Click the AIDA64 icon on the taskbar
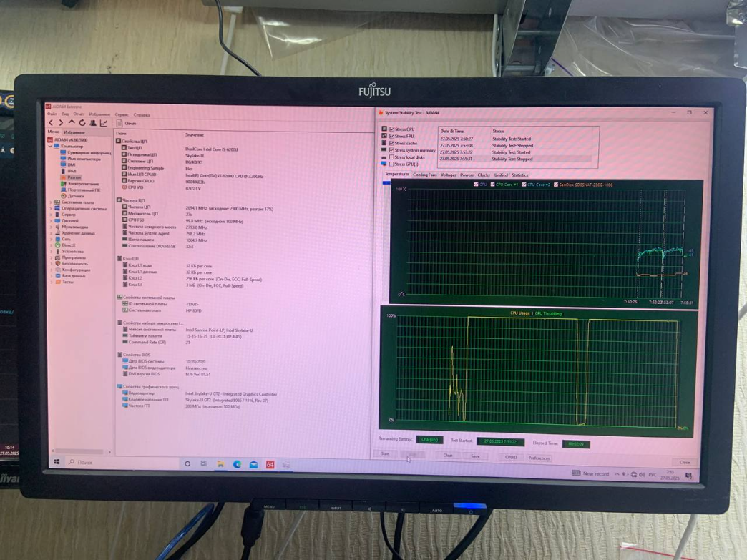This screenshot has height=560, width=747. pos(270,464)
